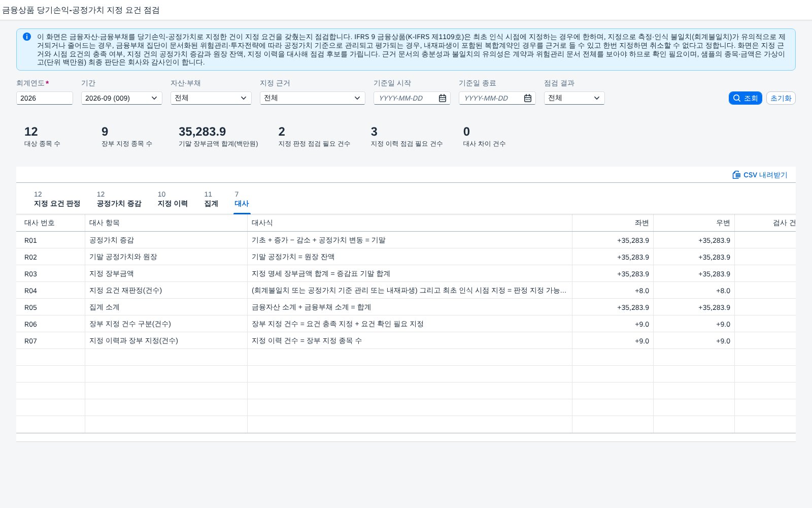This screenshot has width=812, height=508.
Task: Click the CSV 내려받기 download icon
Action: tap(736, 175)
